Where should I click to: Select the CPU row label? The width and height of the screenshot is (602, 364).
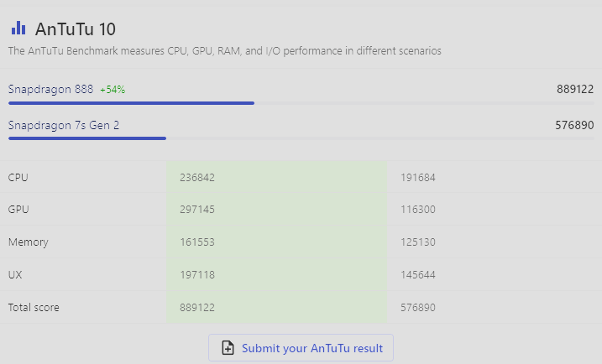click(x=18, y=178)
